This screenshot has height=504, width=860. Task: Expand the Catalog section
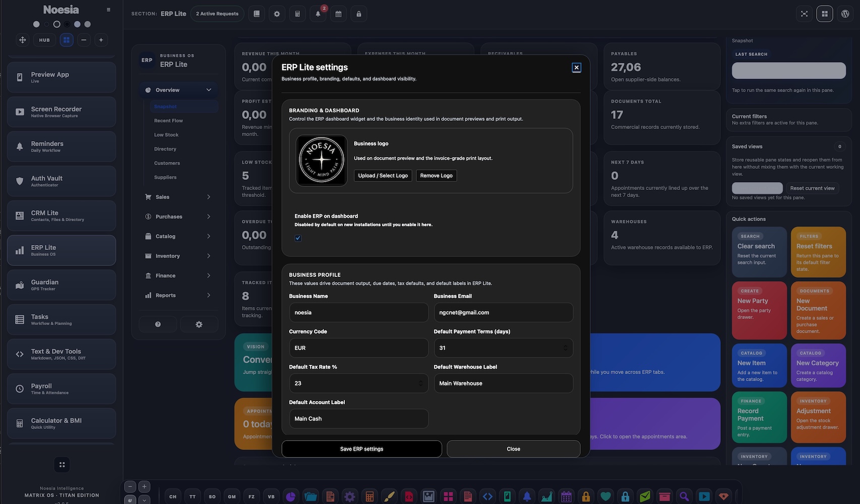(179, 236)
